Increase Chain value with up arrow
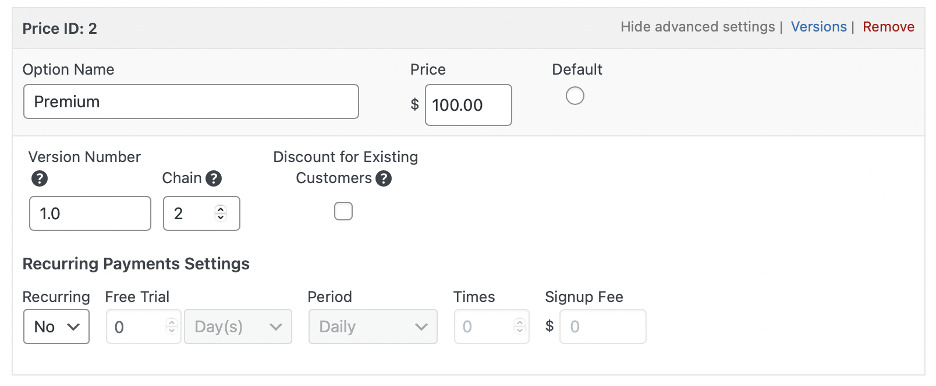This screenshot has height=386, width=936. click(x=221, y=209)
